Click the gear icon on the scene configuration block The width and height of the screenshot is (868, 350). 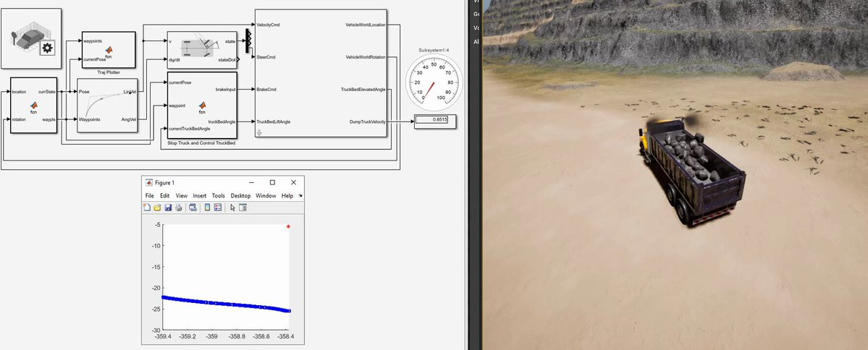click(48, 48)
